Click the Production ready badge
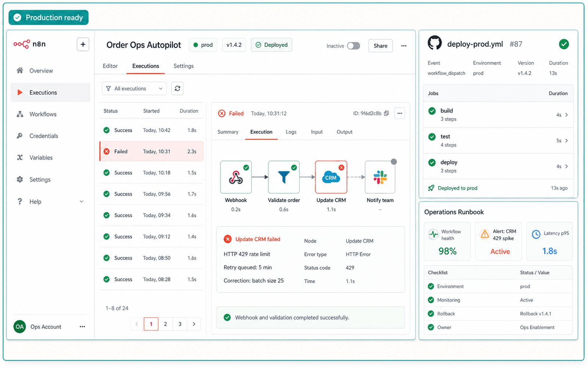This screenshot has height=368, width=588. click(49, 17)
